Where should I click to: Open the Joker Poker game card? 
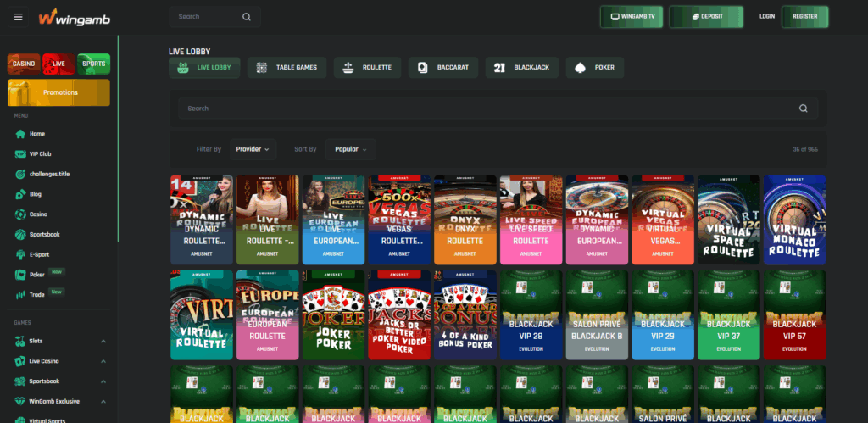point(333,315)
